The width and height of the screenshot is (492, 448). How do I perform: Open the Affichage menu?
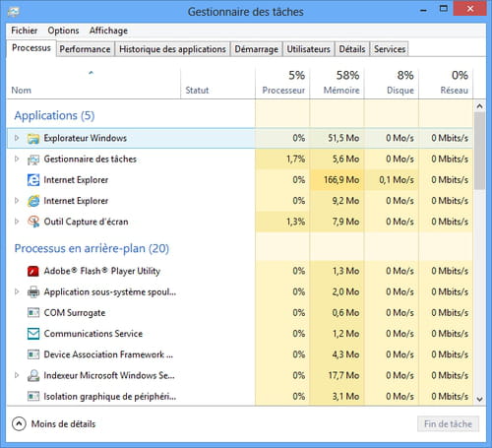tap(108, 31)
